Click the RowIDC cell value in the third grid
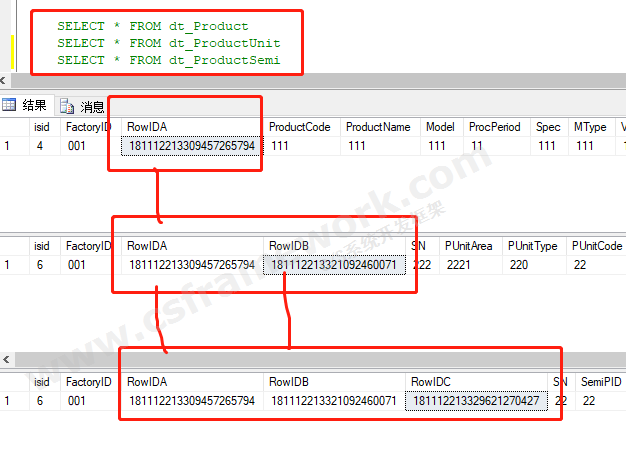Viewport: 626px width, 452px height. click(476, 400)
